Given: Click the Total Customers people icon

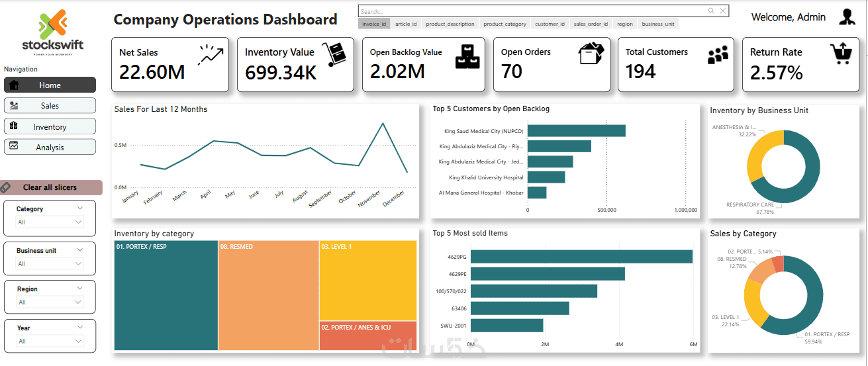Looking at the screenshot, I should pos(718,56).
